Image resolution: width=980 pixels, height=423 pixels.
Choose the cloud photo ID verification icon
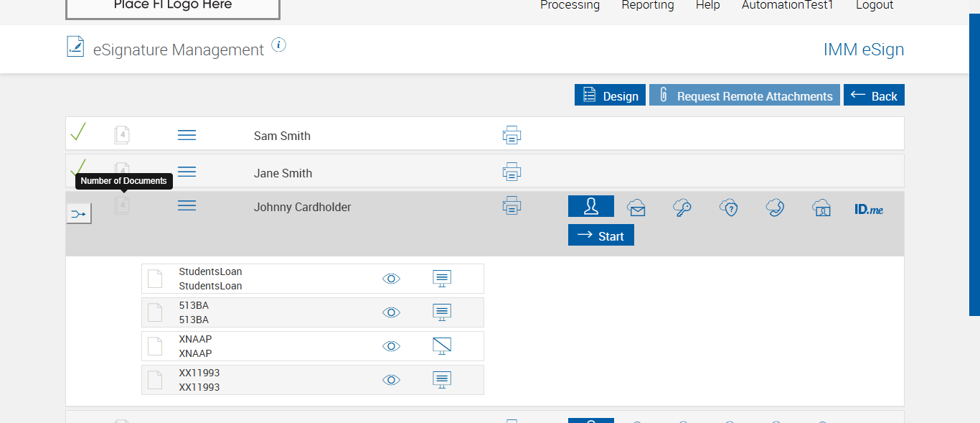pyautogui.click(x=821, y=208)
